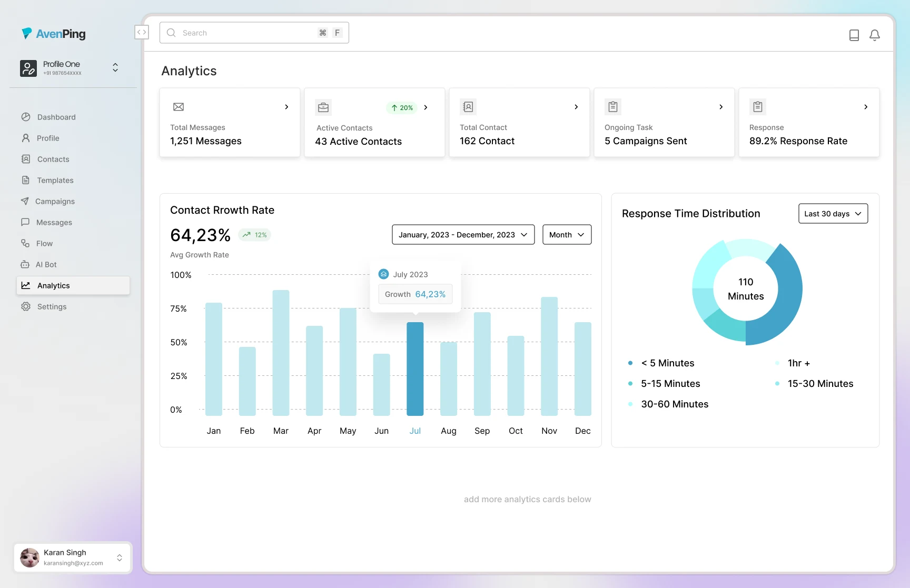Click the clipboard icon on the Ongoing Task card

click(x=613, y=107)
